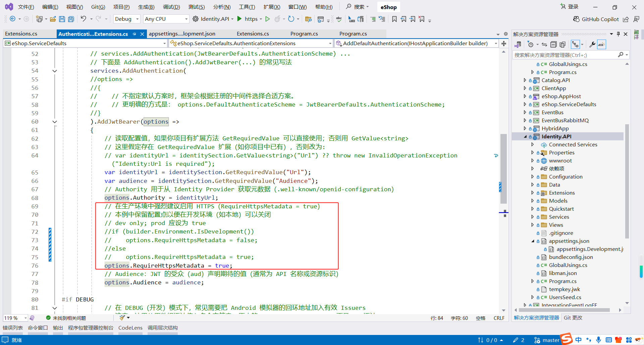This screenshot has width=644, height=345.
Task: Open the 输出 output panel
Action: point(57,328)
